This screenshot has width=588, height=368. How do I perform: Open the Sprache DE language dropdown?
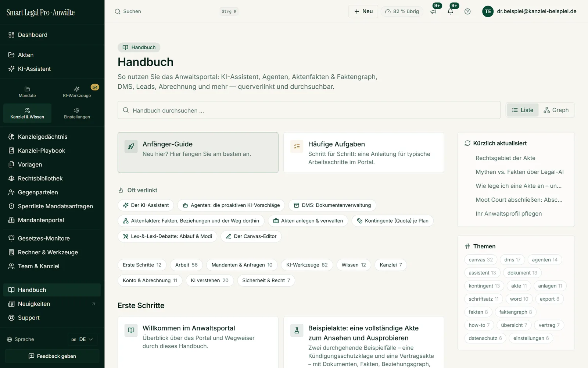[x=82, y=339]
